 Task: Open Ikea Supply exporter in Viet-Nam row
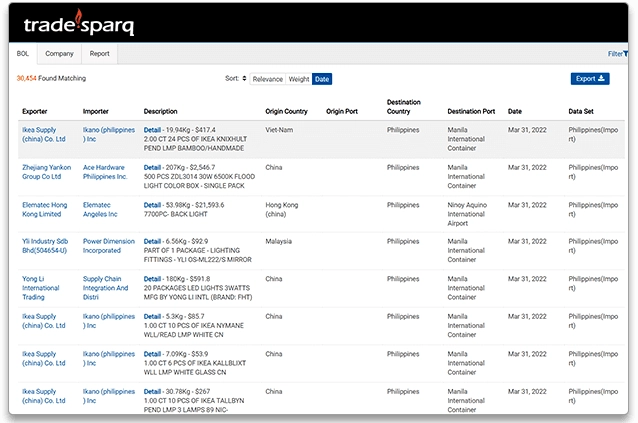[x=44, y=135]
